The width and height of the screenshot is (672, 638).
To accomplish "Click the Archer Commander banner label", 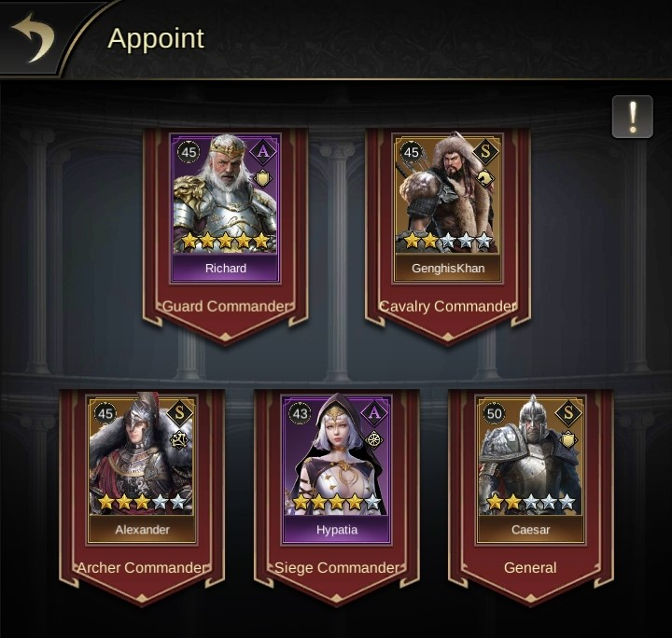I will tap(142, 568).
